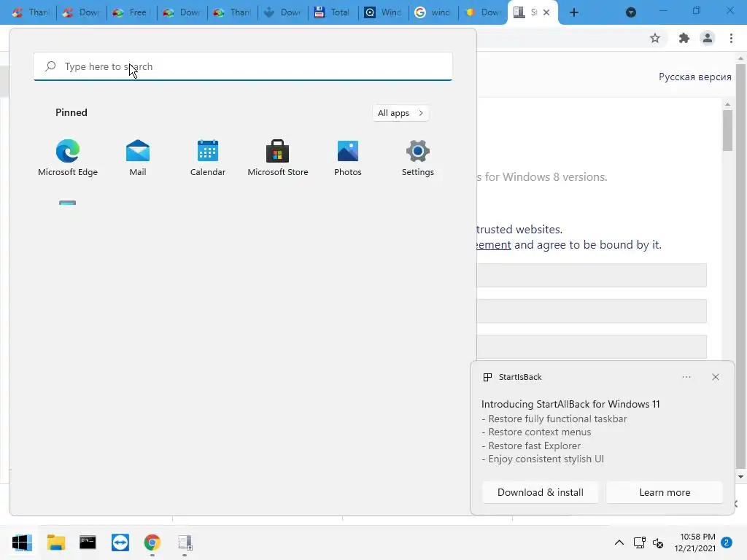
Task: Open File Explorer from the taskbar
Action: coord(55,542)
